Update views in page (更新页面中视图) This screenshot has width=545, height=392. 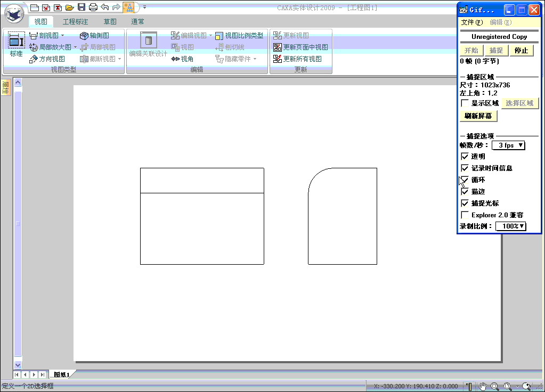(x=300, y=47)
